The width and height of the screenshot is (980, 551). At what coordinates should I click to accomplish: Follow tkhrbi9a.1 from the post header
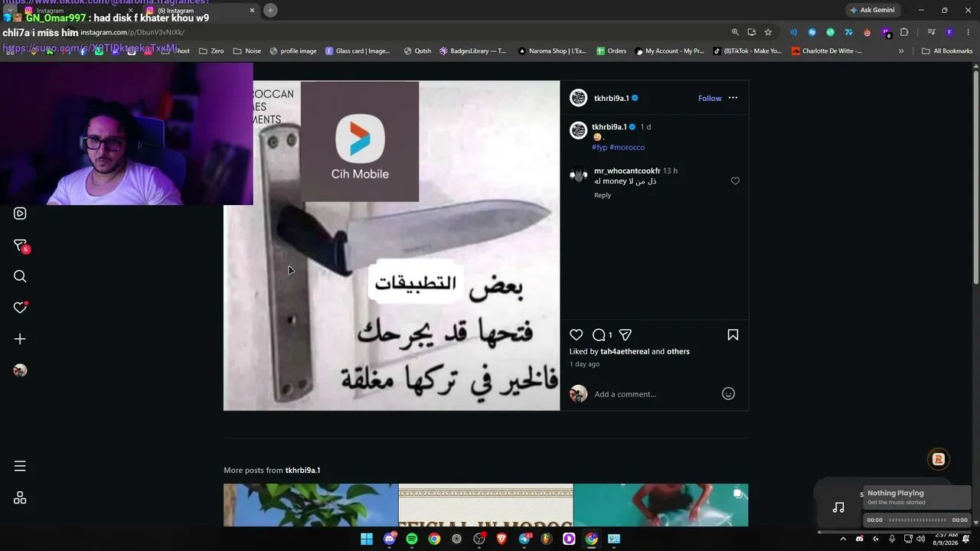[710, 98]
